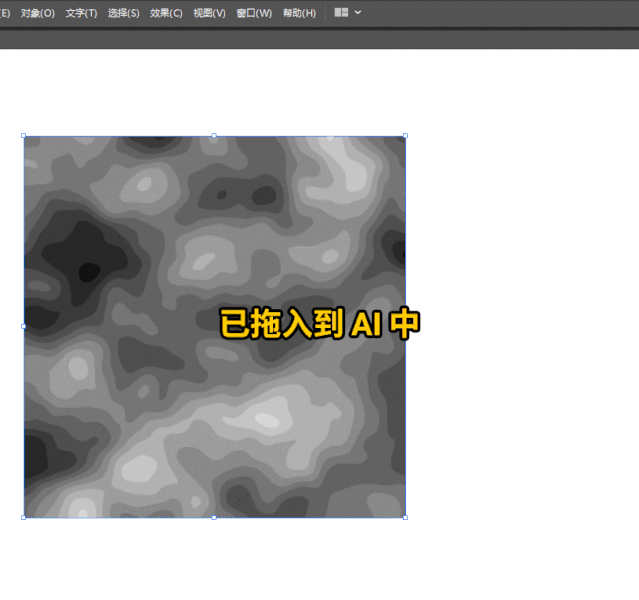Open the 文字(T) menu
The image size is (639, 600).
[81, 13]
